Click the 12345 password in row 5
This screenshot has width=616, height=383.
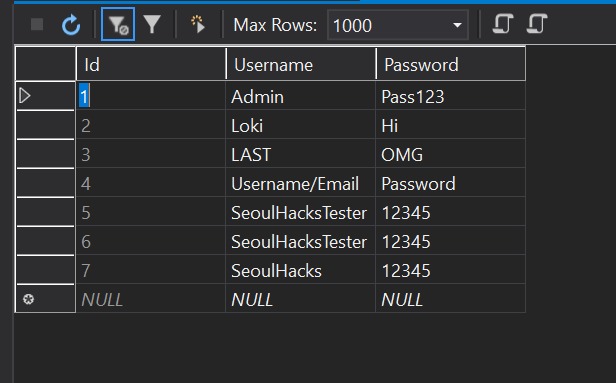(451, 212)
